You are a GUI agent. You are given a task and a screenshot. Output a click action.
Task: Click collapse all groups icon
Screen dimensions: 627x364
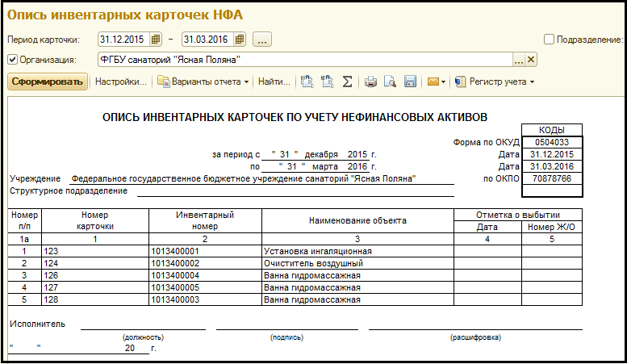328,82
